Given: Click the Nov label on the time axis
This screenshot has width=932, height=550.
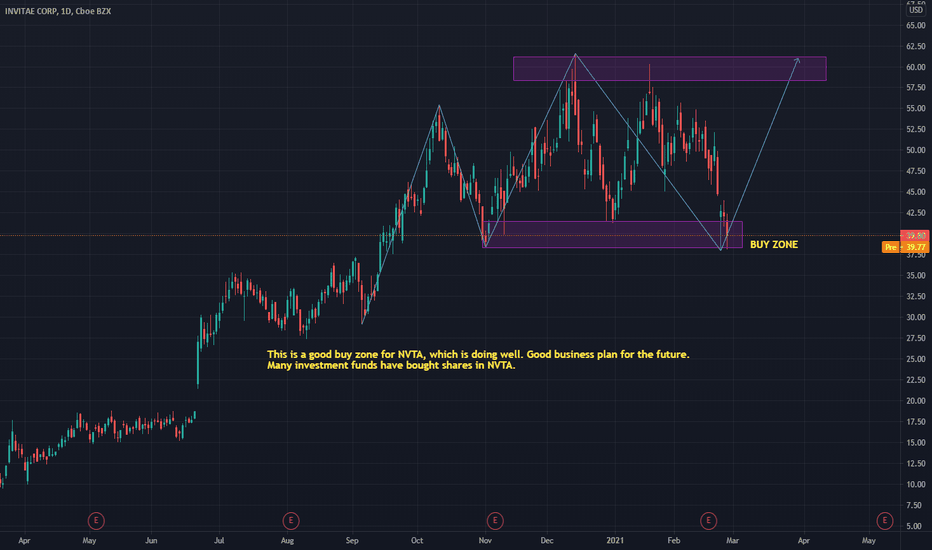Looking at the screenshot, I should [485, 540].
